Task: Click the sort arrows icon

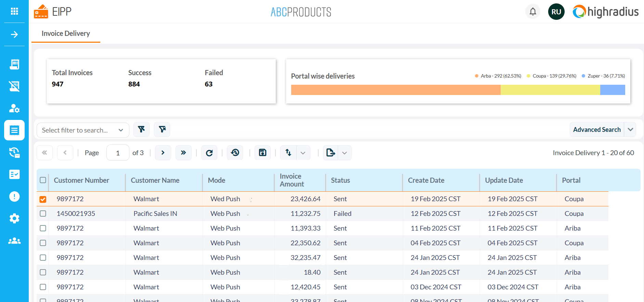Action: coord(288,153)
